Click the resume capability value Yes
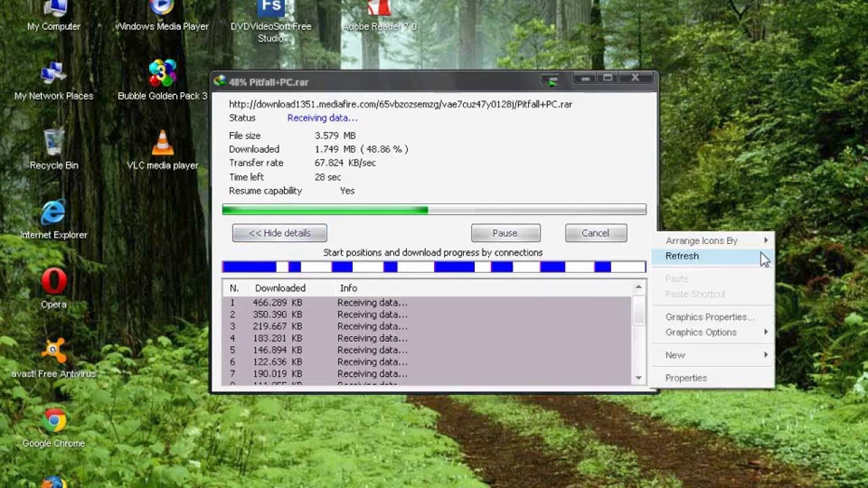 coord(347,191)
